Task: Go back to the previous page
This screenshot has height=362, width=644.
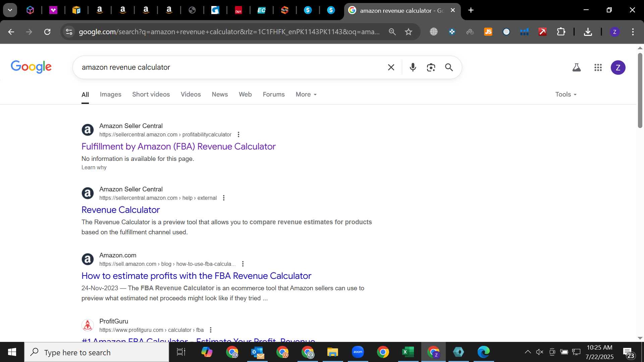Action: point(11,32)
